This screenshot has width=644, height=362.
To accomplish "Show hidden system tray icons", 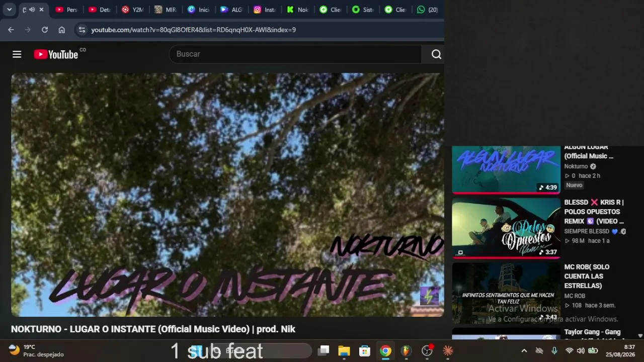I will pyautogui.click(x=524, y=350).
